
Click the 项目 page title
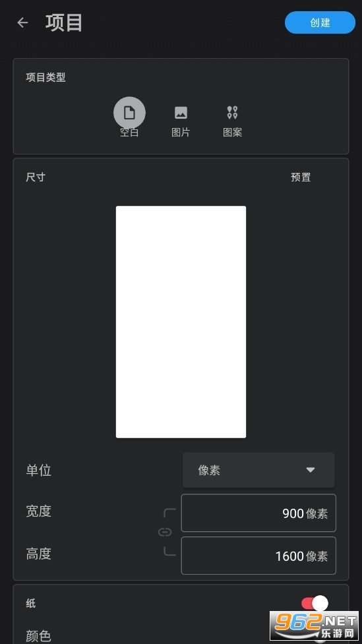(64, 22)
